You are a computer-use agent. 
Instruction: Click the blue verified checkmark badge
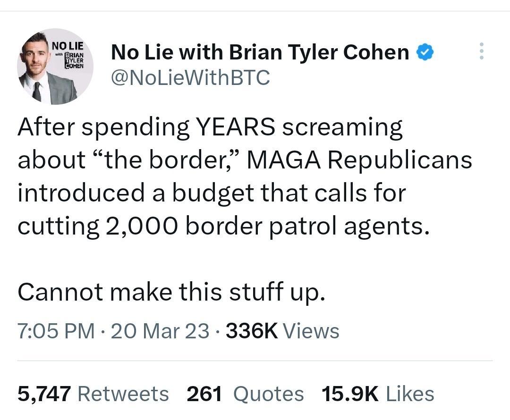(424, 52)
